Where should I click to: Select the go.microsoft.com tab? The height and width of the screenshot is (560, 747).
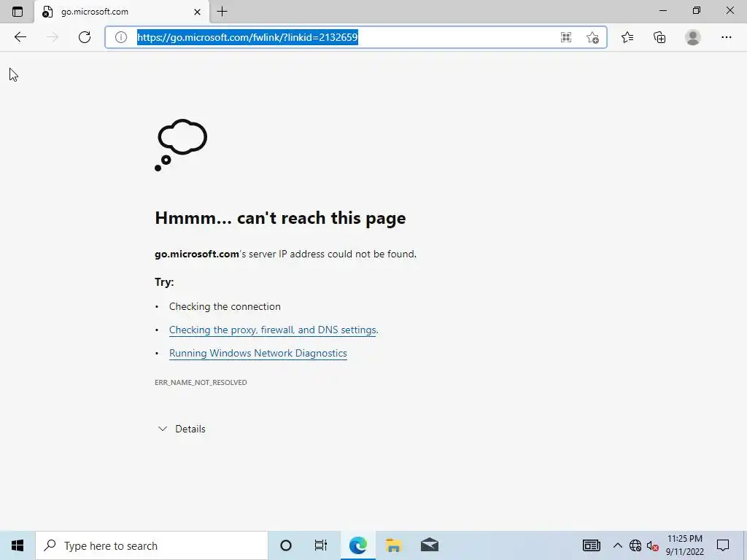click(122, 12)
